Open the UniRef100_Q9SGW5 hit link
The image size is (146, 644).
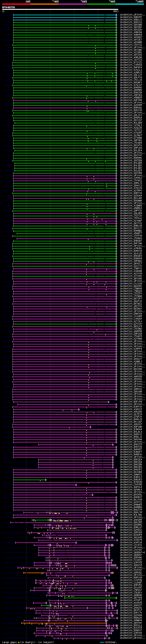pyautogui.click(x=131, y=25)
